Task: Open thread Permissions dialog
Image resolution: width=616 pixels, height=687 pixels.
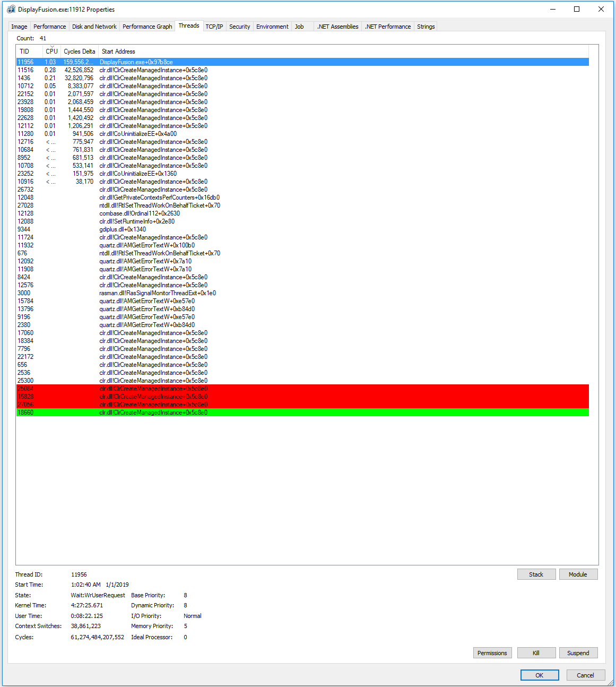Action: pyautogui.click(x=492, y=653)
